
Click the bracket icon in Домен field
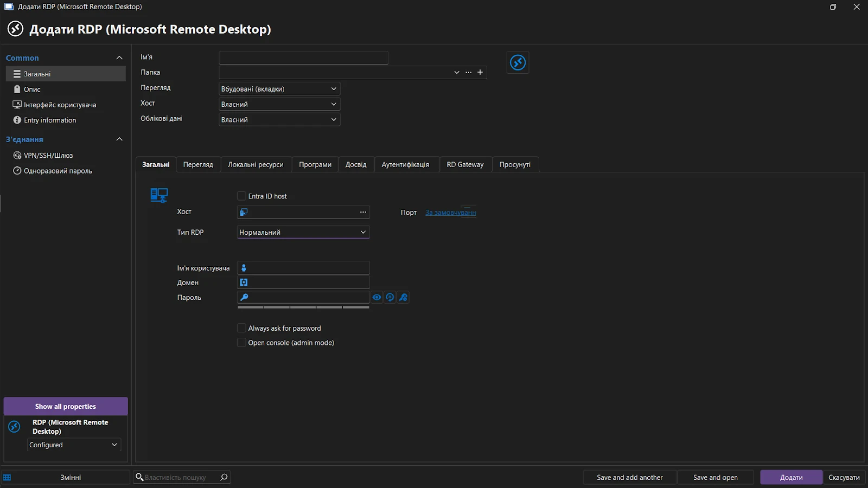pyautogui.click(x=243, y=282)
